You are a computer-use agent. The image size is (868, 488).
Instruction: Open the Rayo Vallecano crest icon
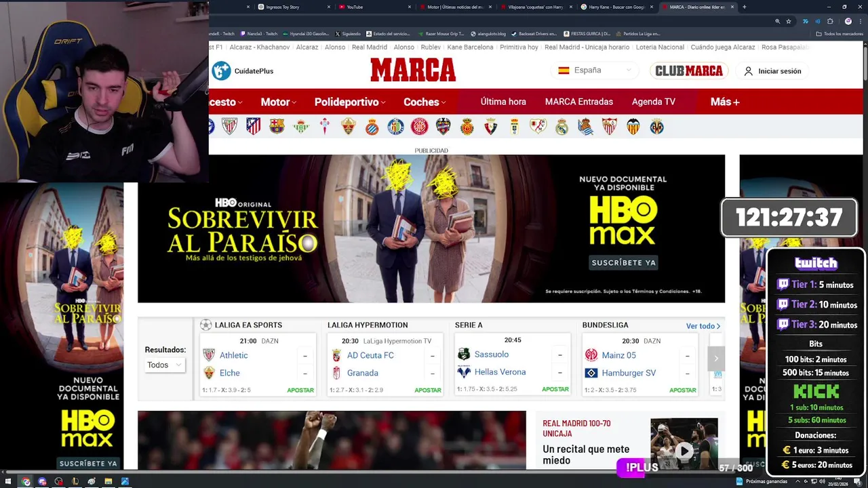[538, 127]
